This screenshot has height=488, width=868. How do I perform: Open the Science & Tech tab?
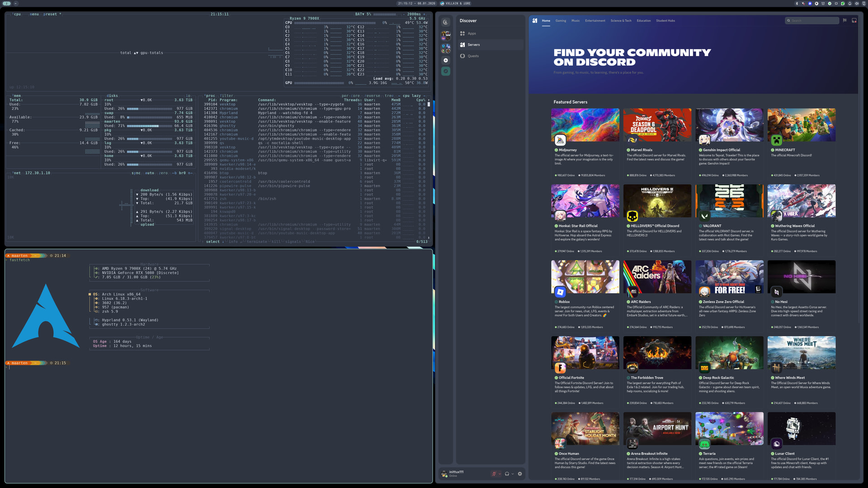pos(621,20)
